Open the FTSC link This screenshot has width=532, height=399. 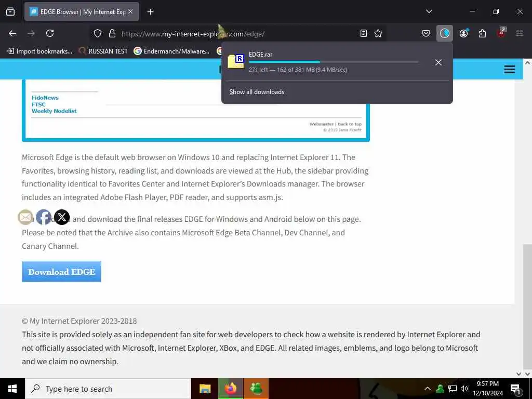pos(38,104)
